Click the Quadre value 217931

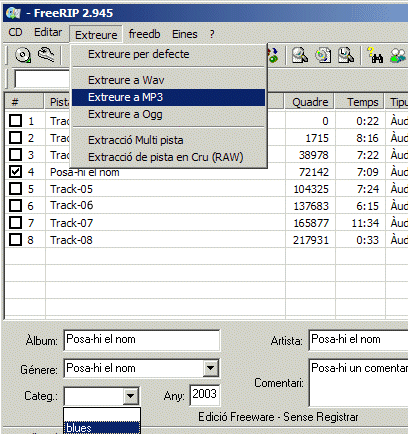(x=311, y=240)
